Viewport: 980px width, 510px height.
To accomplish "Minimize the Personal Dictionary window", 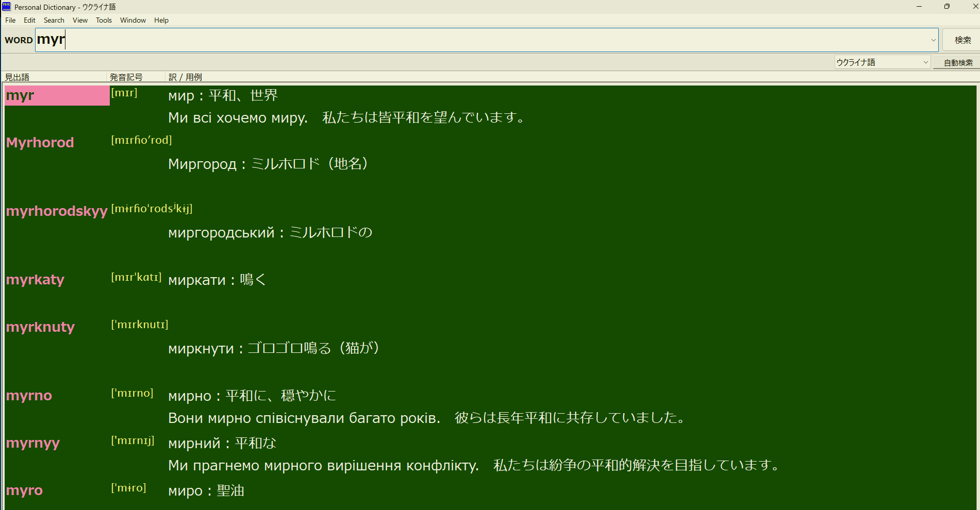I will pyautogui.click(x=919, y=7).
